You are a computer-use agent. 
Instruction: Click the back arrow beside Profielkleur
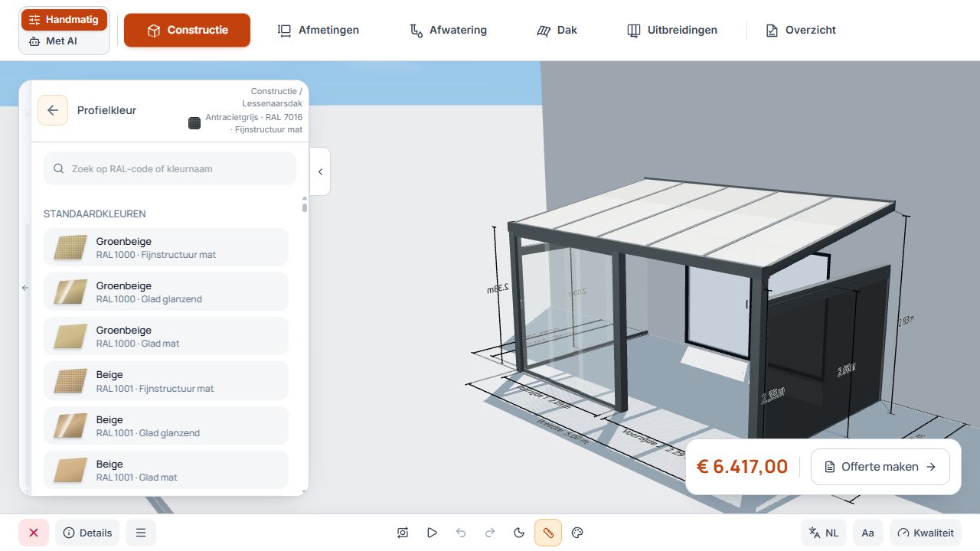point(53,110)
